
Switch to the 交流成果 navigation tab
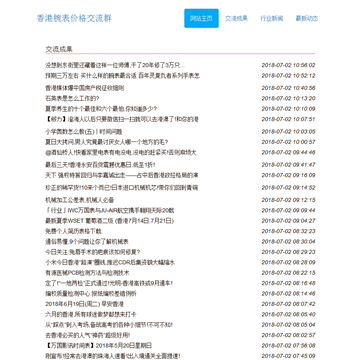point(236,18)
